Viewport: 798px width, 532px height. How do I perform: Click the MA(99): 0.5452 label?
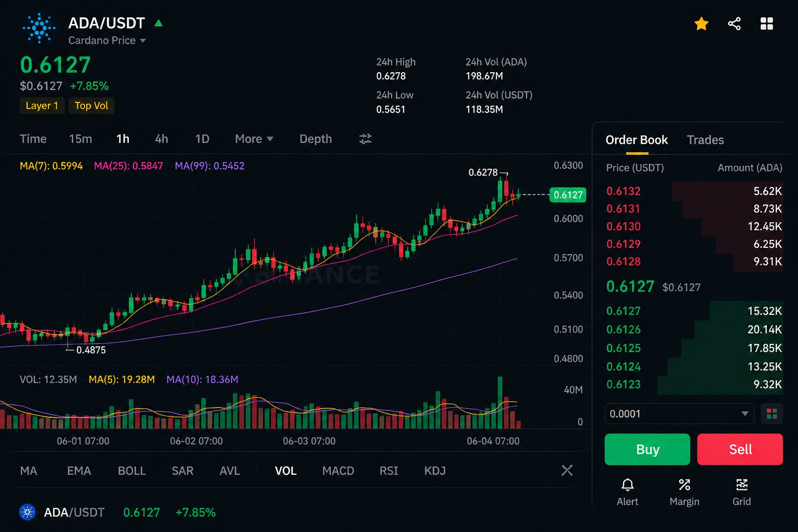(209, 166)
